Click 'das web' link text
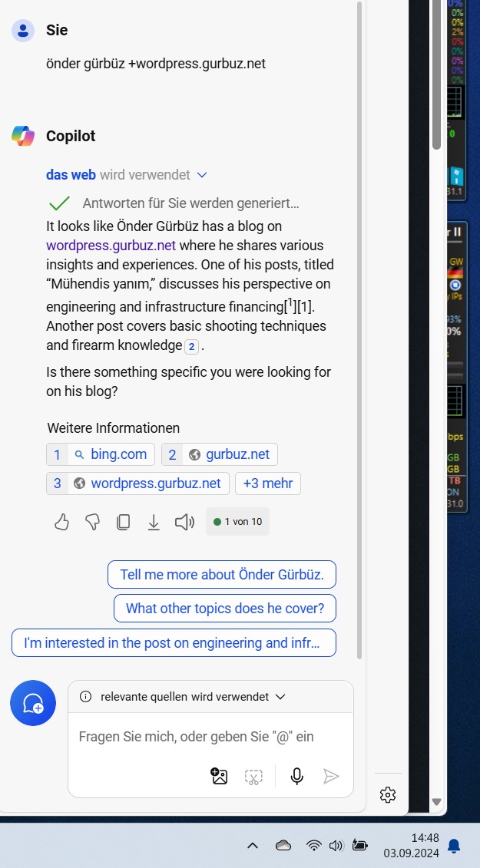 coord(71,175)
